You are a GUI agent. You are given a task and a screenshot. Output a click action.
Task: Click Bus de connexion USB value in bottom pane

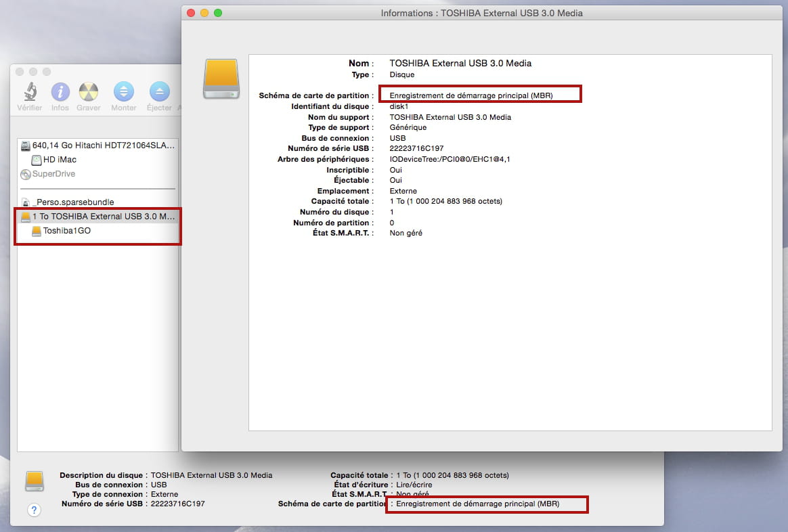(x=159, y=485)
